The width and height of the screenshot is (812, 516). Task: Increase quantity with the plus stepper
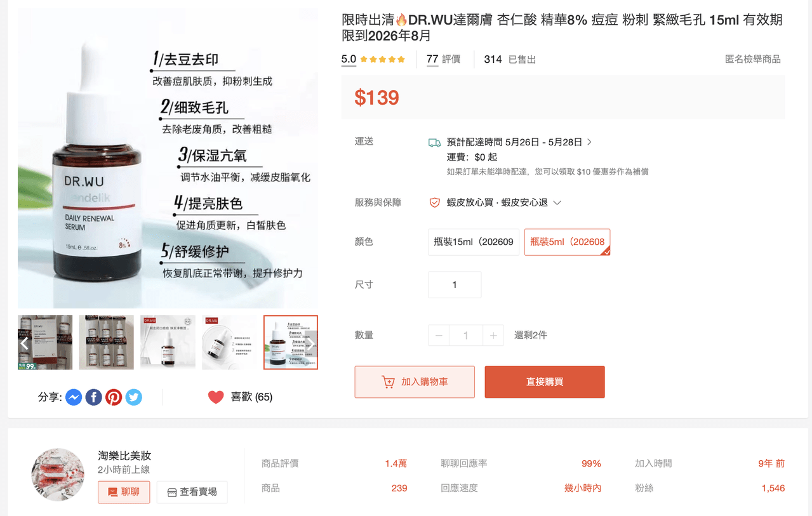click(493, 335)
